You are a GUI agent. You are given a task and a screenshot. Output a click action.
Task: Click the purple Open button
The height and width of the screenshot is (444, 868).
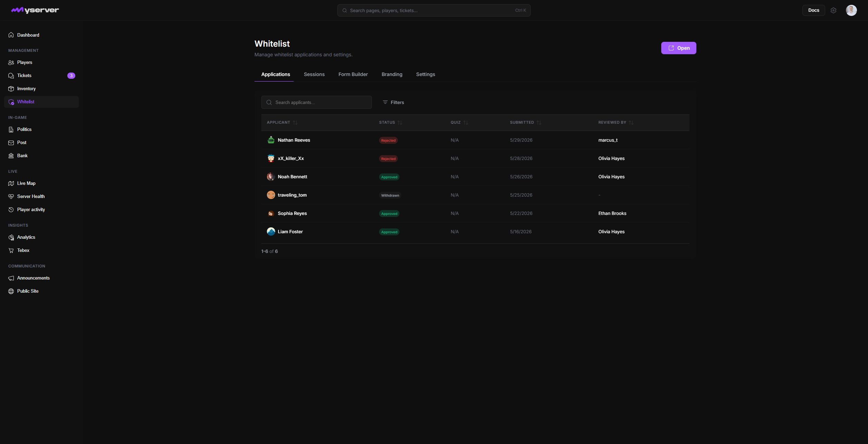click(678, 48)
